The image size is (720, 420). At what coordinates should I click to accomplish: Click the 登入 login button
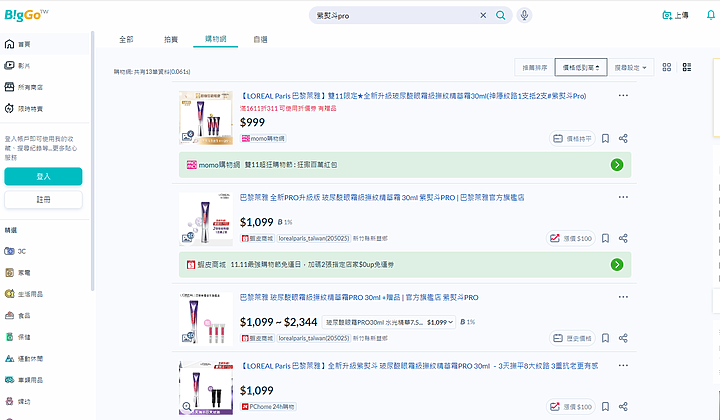[x=43, y=176]
